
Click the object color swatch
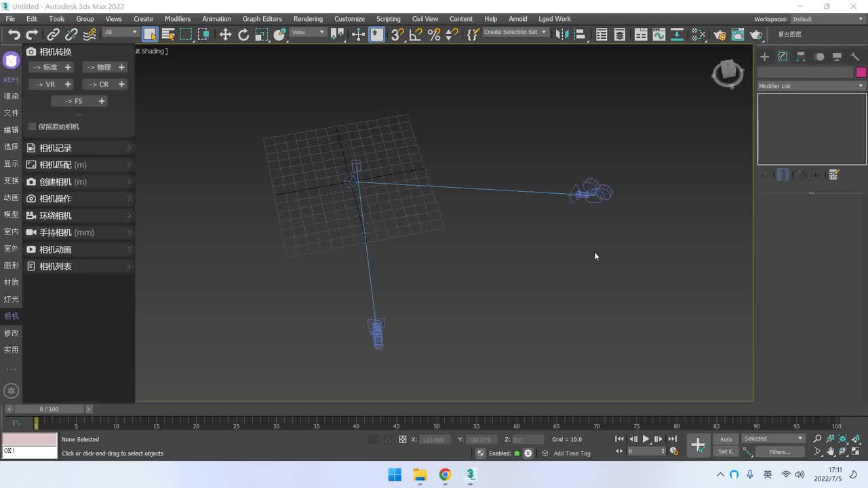[861, 73]
